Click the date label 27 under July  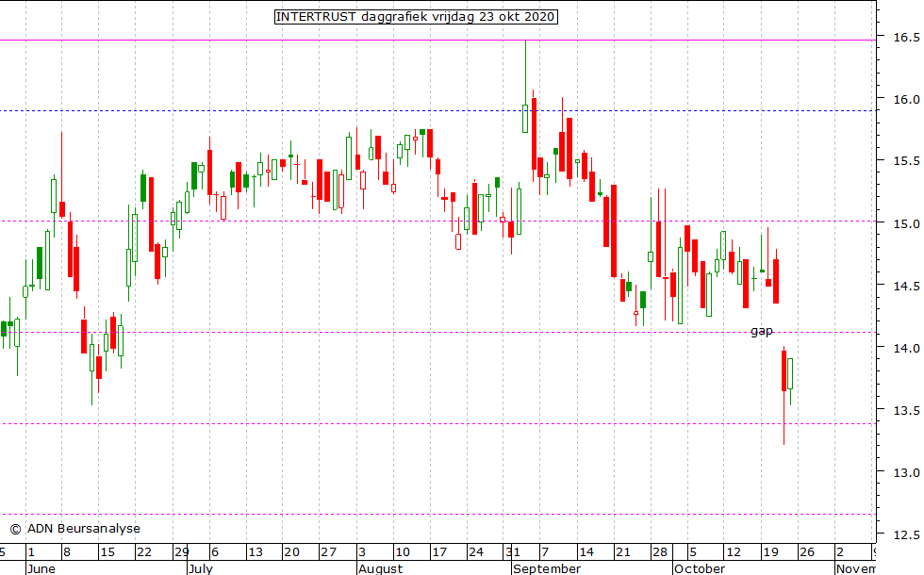pyautogui.click(x=328, y=552)
